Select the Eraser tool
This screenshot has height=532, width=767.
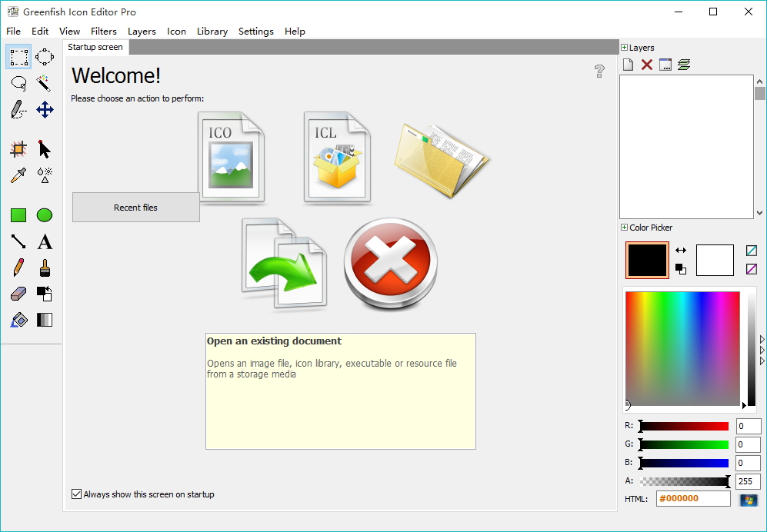(18, 294)
